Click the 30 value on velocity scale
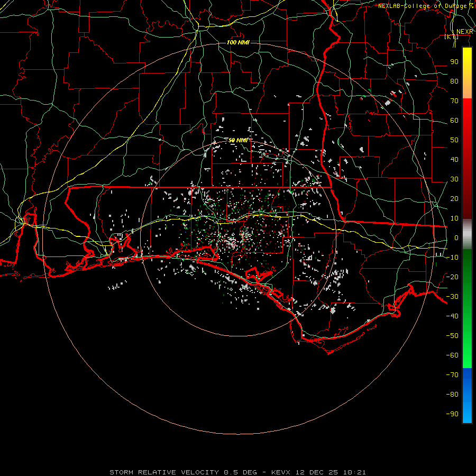 point(454,179)
